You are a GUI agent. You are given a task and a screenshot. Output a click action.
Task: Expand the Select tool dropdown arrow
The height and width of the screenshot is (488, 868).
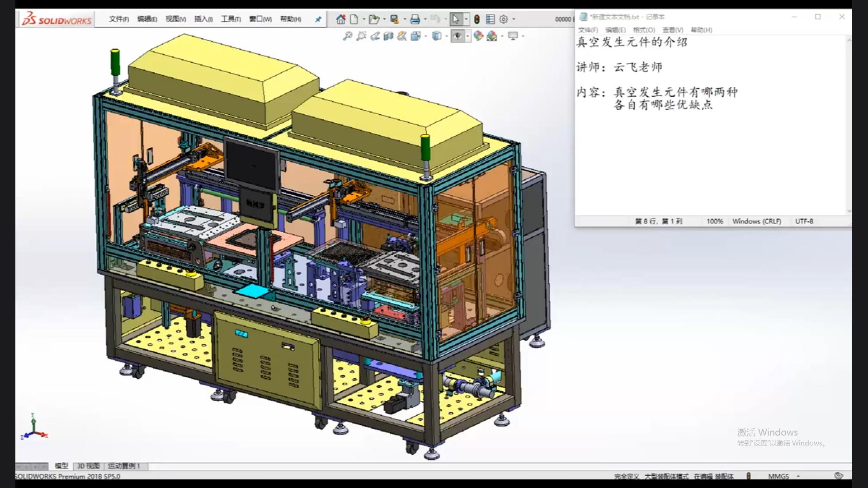[x=466, y=19]
